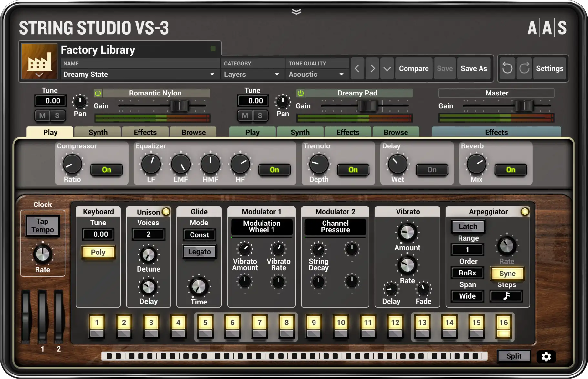Turn off the Reverb effect

(511, 170)
